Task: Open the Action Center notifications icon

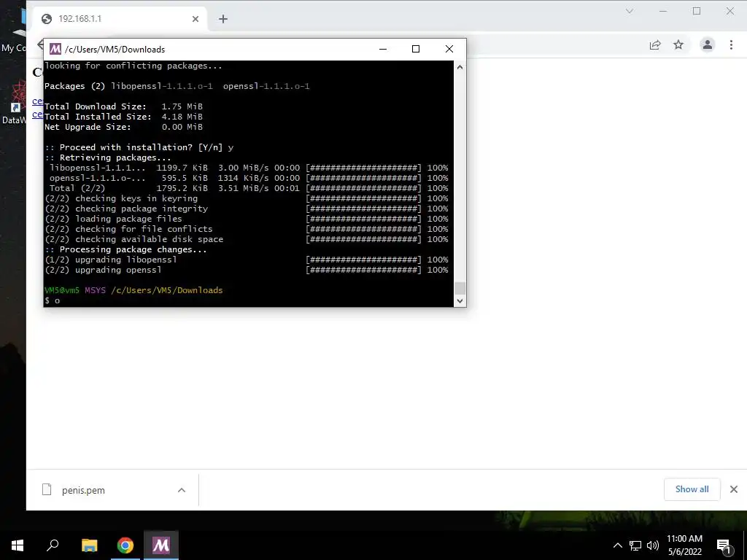Action: coord(723,545)
